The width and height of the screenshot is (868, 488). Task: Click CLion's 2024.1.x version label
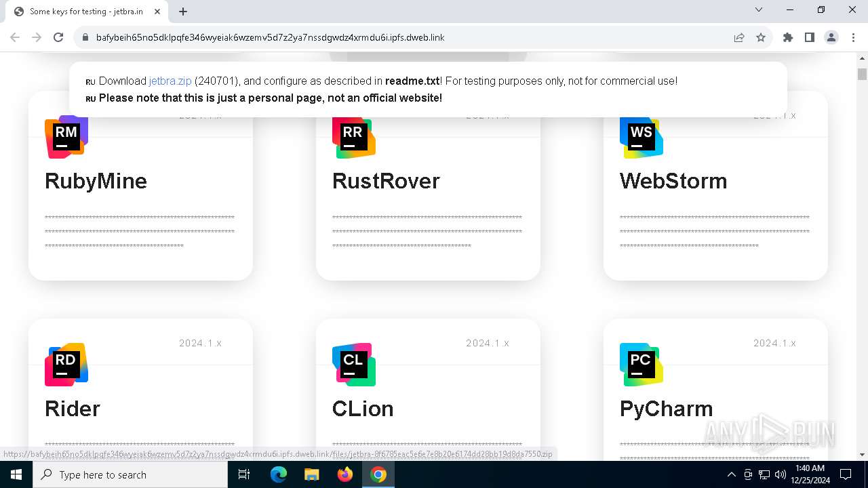coord(488,343)
